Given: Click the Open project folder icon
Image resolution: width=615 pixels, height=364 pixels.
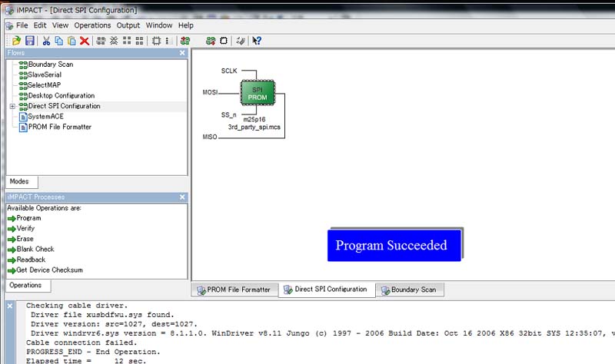Looking at the screenshot, I should pyautogui.click(x=16, y=41).
